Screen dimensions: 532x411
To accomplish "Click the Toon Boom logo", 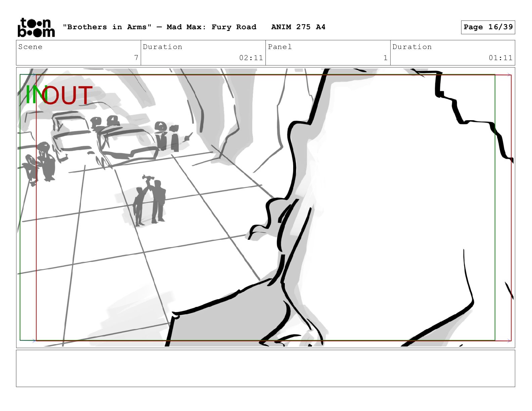I will tap(36, 27).
